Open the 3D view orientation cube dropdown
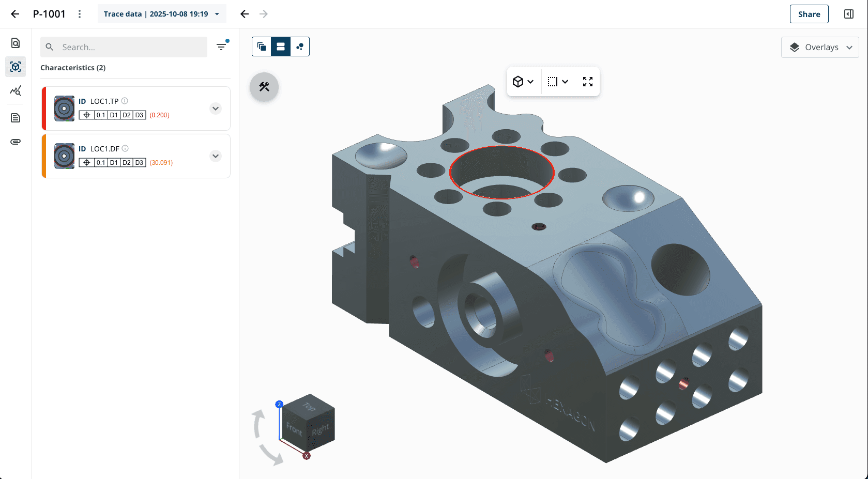This screenshot has width=868, height=479. 523,82
